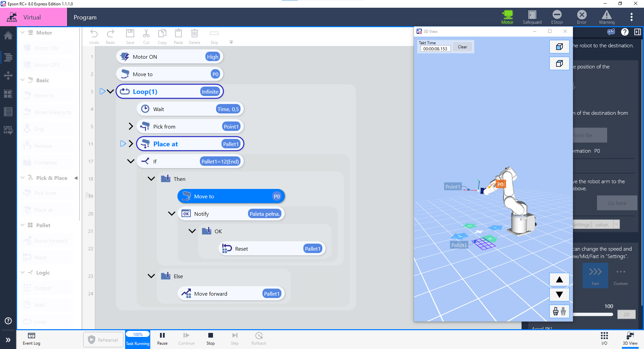Expand the Pick from block chevron
644x349 pixels.
coord(131,126)
